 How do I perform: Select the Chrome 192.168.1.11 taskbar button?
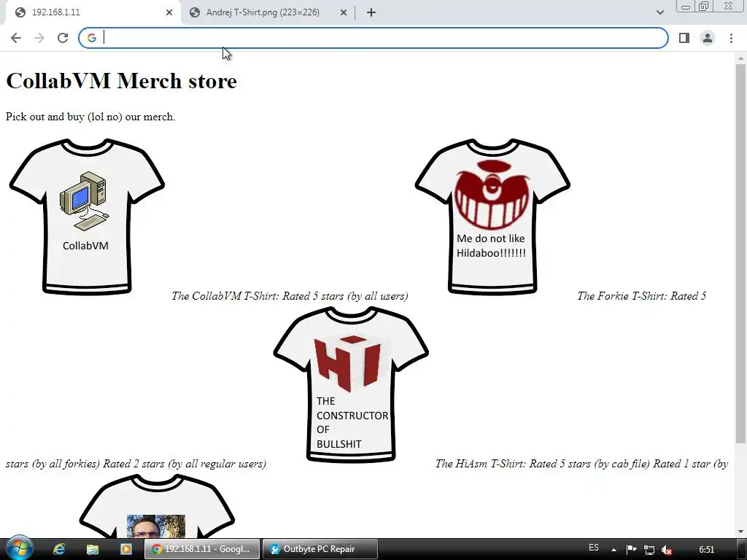[x=202, y=549]
